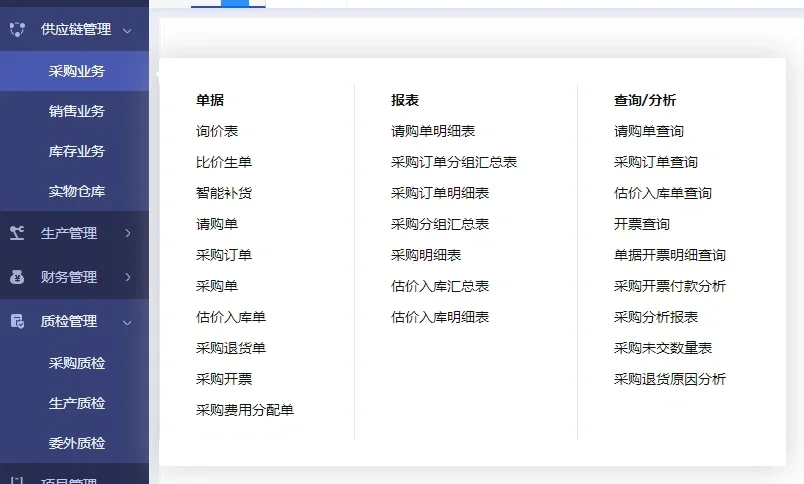The height and width of the screenshot is (484, 804).
Task: Open 采购订单明细表 report
Action: tap(440, 193)
